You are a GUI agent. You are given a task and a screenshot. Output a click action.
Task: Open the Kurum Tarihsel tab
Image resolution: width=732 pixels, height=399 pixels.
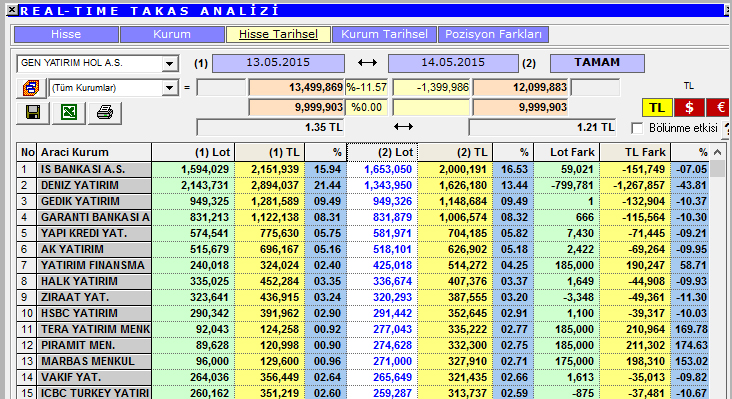tap(384, 34)
